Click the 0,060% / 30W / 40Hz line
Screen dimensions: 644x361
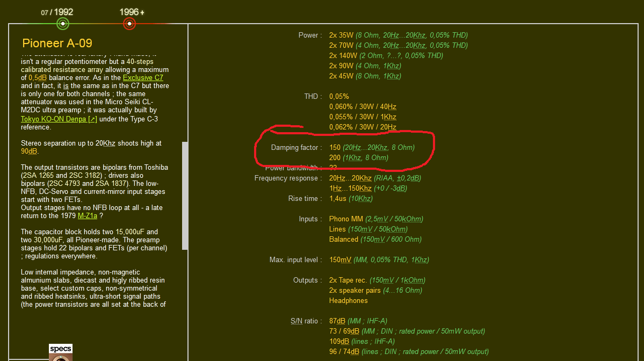(363, 107)
